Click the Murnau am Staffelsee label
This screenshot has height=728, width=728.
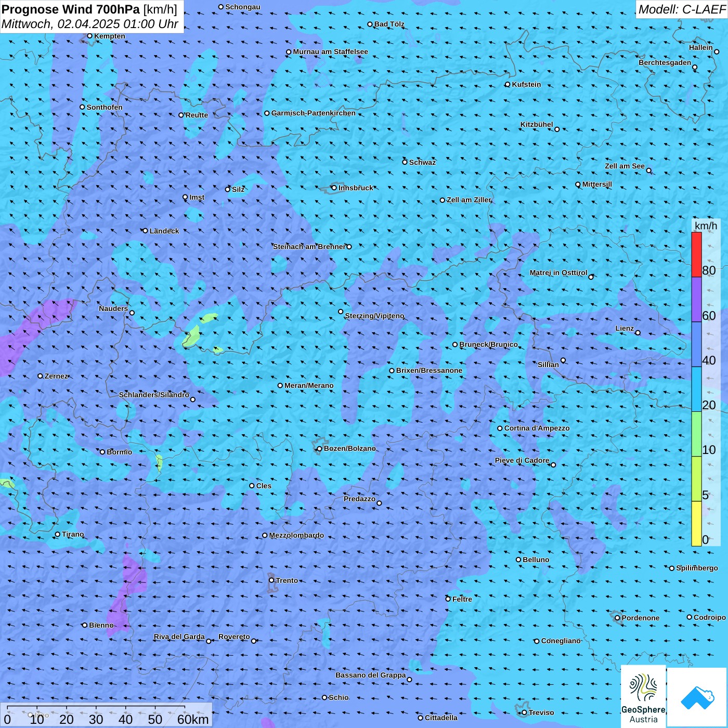pos(330,51)
